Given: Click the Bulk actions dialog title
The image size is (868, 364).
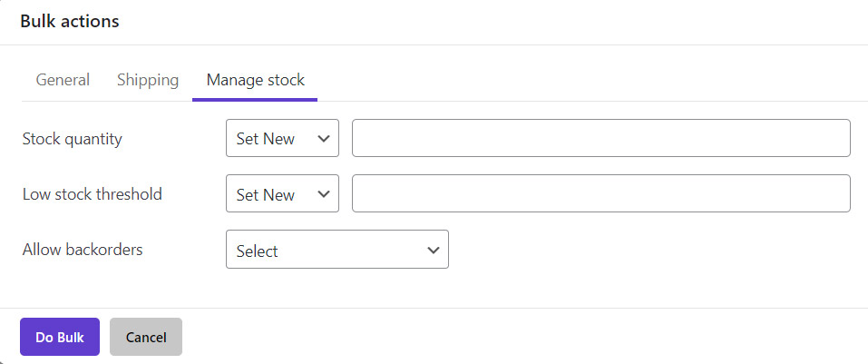Looking at the screenshot, I should [x=70, y=21].
